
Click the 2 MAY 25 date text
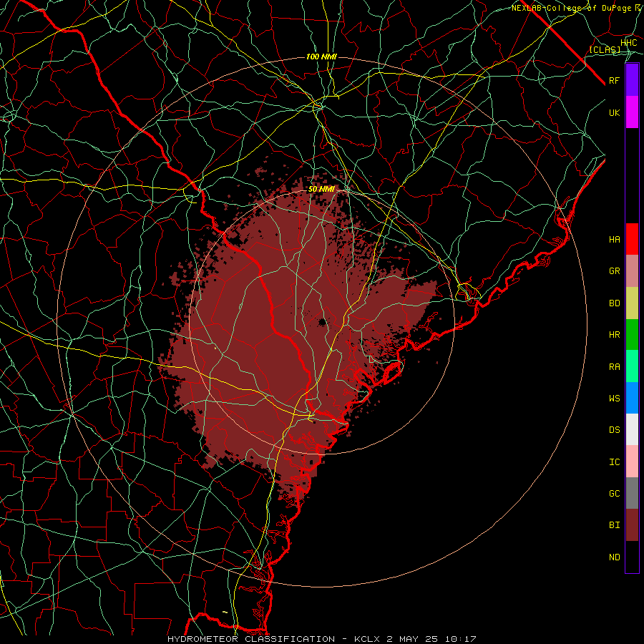click(412, 639)
